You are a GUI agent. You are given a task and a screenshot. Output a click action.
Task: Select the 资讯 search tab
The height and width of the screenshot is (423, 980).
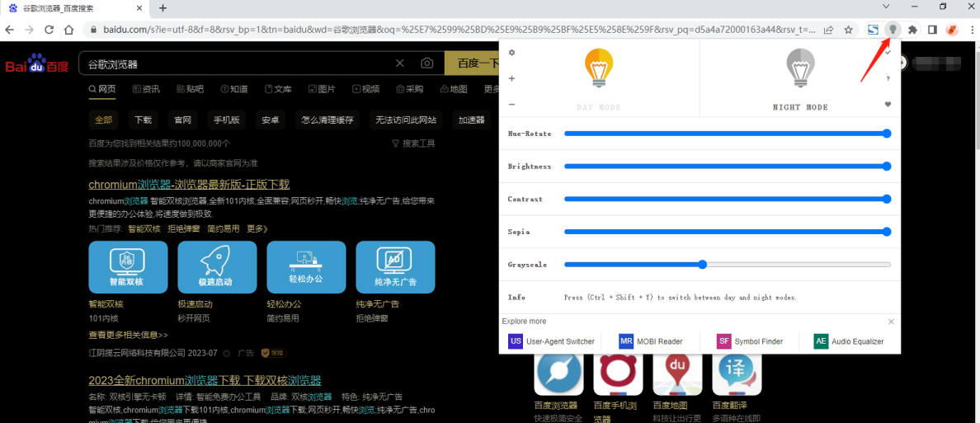[144, 89]
